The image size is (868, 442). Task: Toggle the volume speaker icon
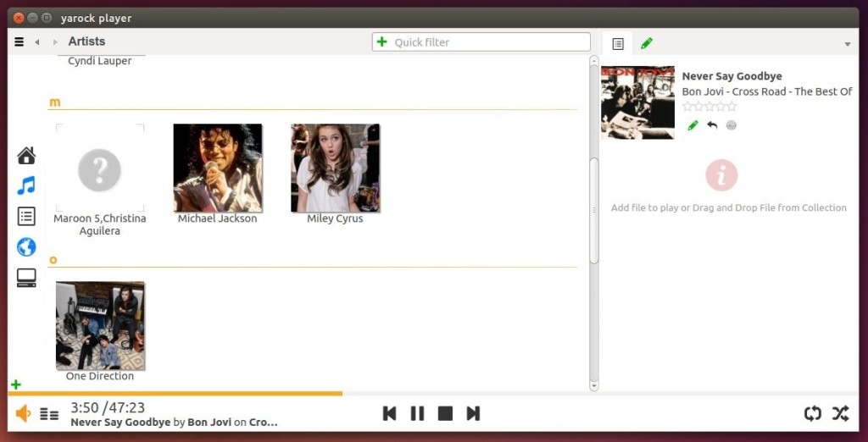tap(23, 413)
